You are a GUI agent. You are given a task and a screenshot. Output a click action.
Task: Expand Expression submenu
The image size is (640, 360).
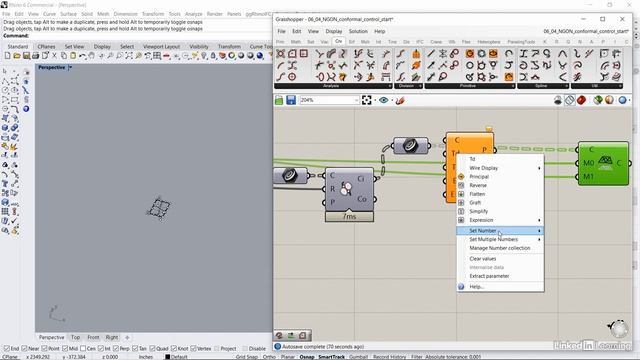(x=500, y=220)
